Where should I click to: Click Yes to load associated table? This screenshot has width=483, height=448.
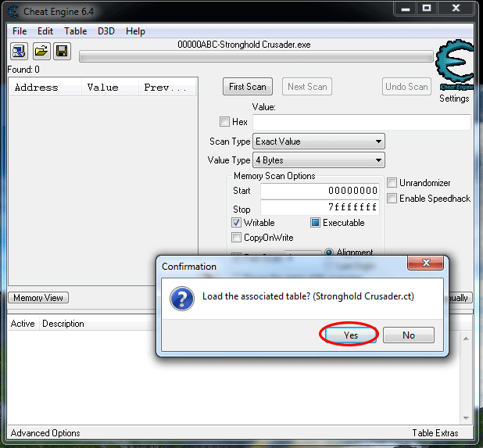pos(351,335)
